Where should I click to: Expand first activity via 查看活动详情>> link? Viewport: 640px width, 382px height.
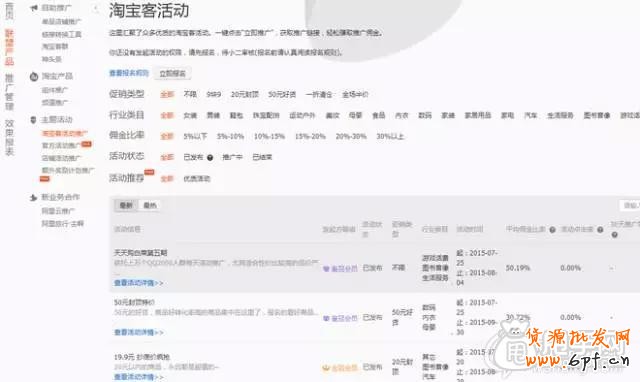click(138, 283)
